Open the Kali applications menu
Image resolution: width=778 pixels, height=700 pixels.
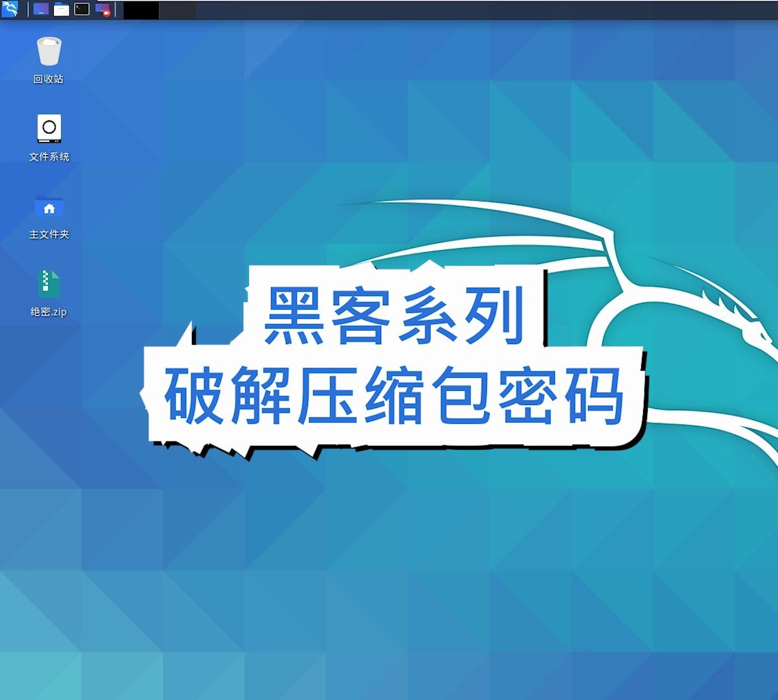10,9
